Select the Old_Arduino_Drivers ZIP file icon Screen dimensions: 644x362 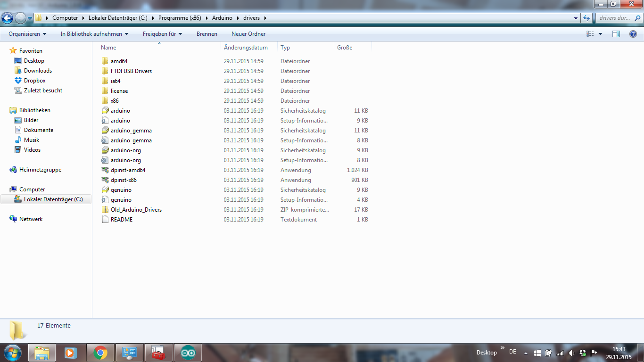pyautogui.click(x=105, y=210)
